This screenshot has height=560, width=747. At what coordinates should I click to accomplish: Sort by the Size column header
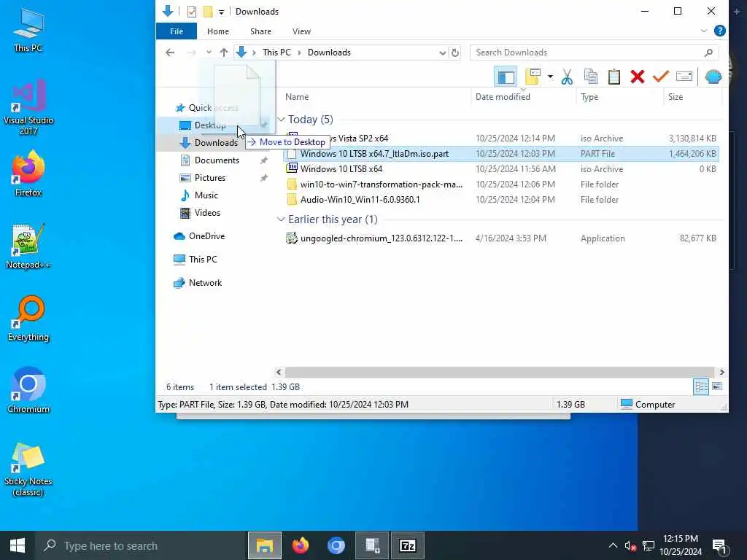675,97
